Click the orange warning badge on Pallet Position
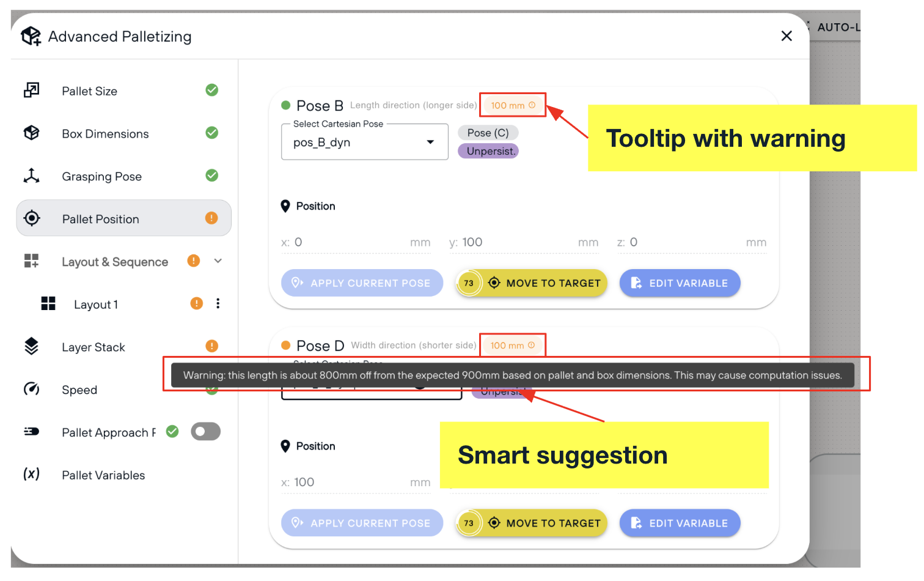The image size is (924, 581). pyautogui.click(x=211, y=218)
